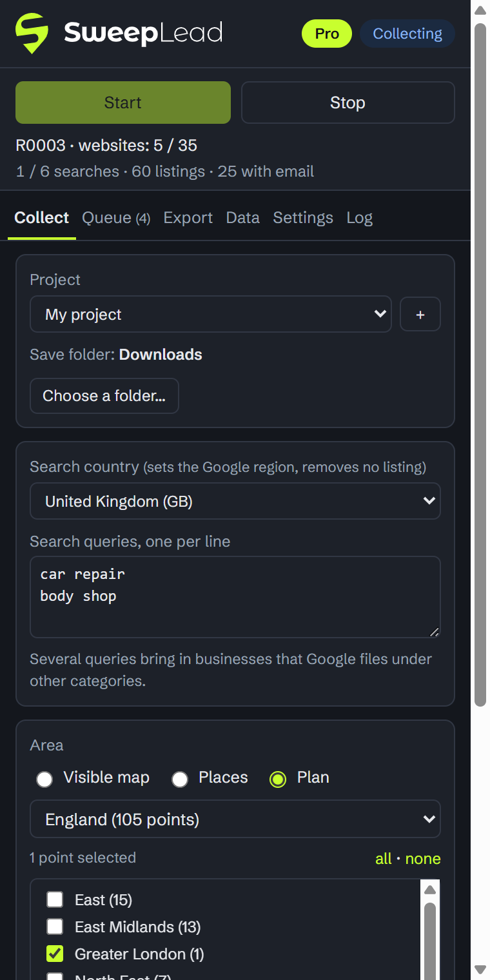The width and height of the screenshot is (490, 980).
Task: Add a new project with plus button
Action: click(420, 314)
